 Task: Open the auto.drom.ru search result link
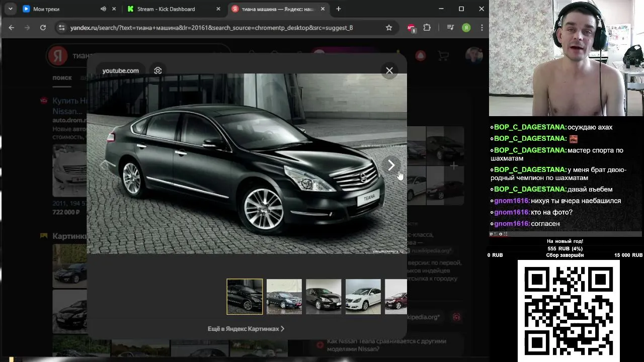(69, 120)
